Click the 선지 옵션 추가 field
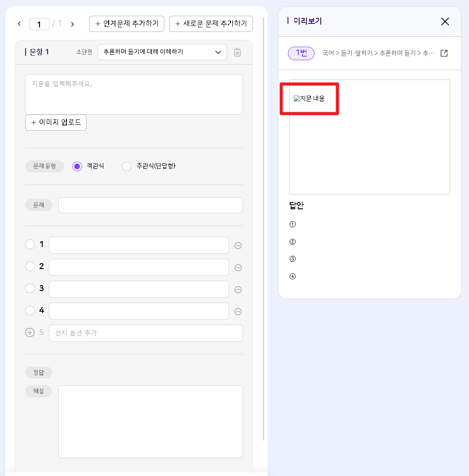 [x=146, y=333]
